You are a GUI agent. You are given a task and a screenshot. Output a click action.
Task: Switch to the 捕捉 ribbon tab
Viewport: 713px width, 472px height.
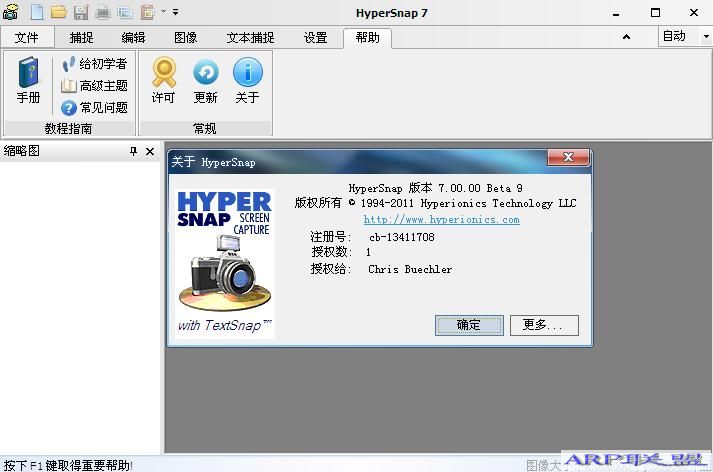(81, 37)
